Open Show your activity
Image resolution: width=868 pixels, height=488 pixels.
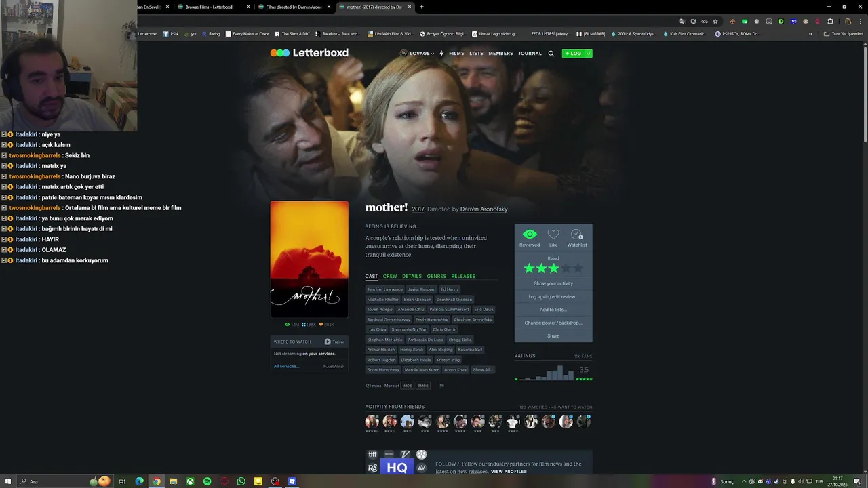pos(553,283)
